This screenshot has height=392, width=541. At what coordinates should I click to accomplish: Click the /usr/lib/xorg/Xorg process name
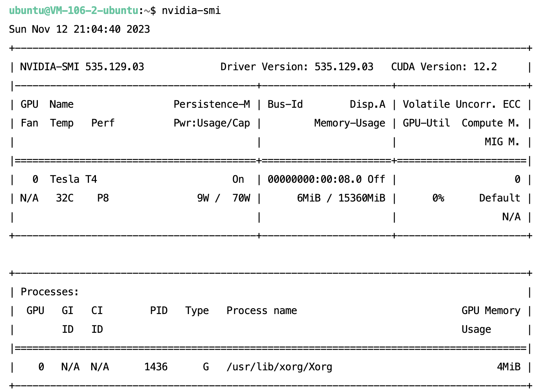[x=279, y=367]
